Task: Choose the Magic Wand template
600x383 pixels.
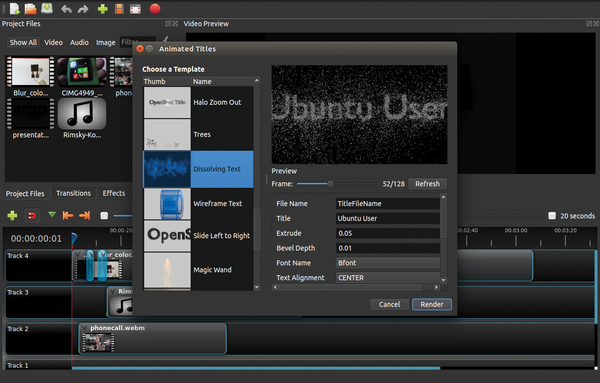Action: 198,270
